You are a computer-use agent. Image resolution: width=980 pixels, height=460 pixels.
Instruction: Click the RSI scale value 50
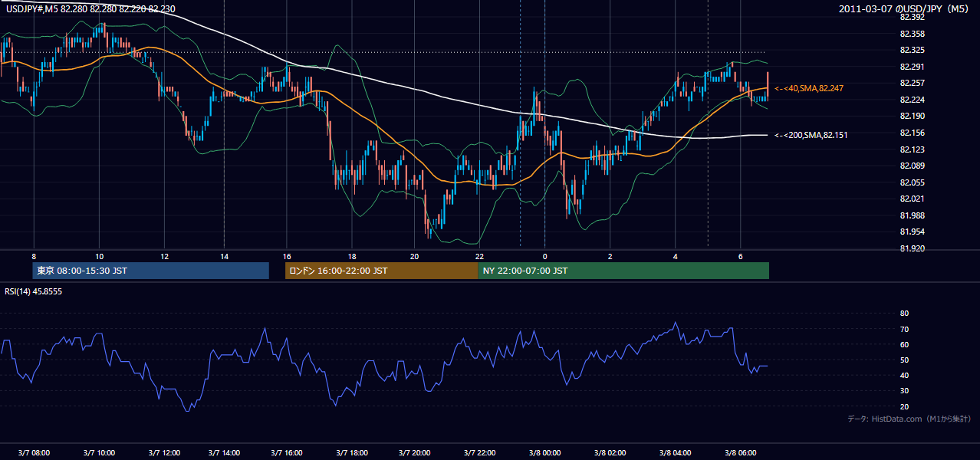point(904,360)
